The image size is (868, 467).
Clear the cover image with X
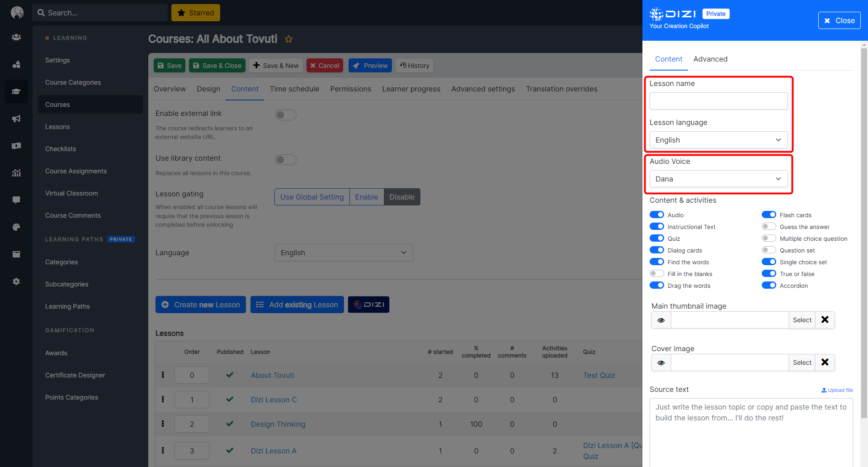[x=825, y=362]
